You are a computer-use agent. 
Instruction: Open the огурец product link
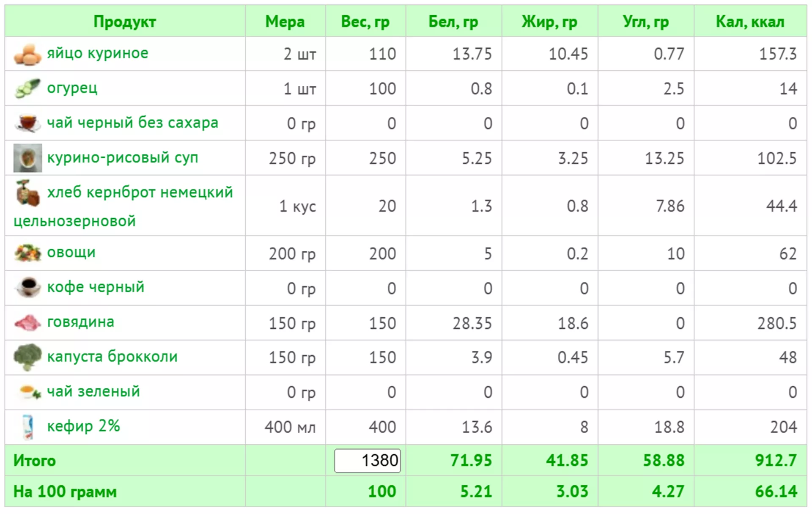pos(72,88)
